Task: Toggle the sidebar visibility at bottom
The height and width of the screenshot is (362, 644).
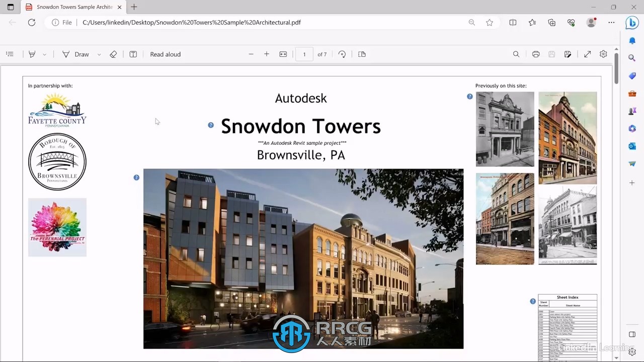Action: (632, 334)
